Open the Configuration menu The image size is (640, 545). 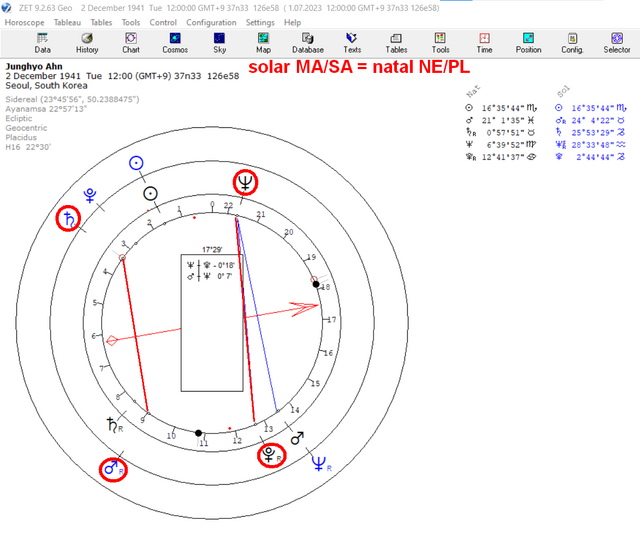pos(211,22)
